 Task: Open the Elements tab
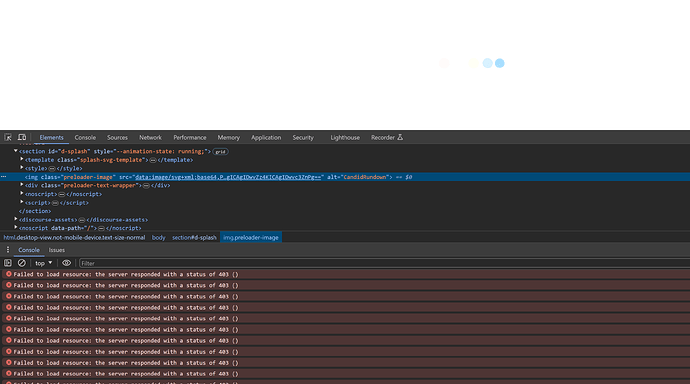[x=51, y=137]
